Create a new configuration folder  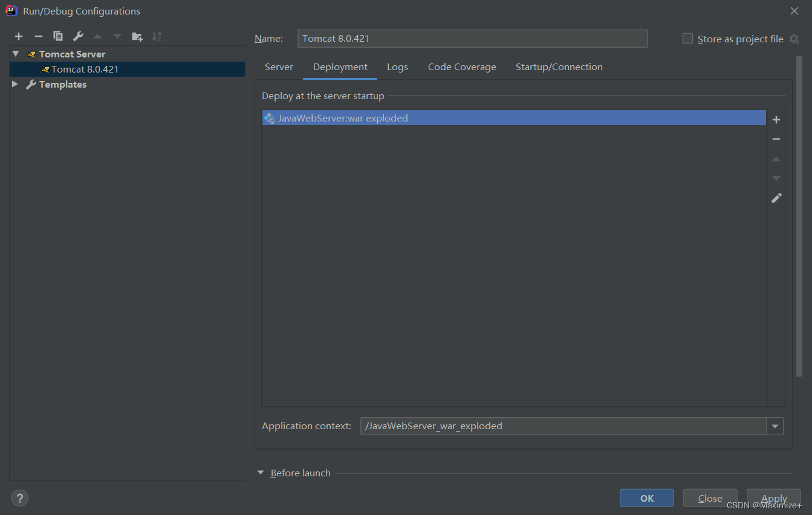click(137, 36)
